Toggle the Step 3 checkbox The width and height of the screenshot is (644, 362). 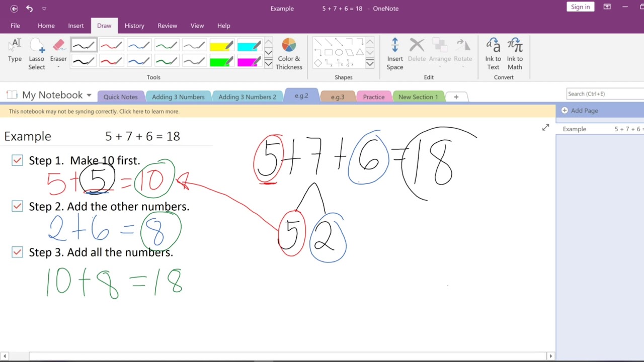(x=18, y=252)
